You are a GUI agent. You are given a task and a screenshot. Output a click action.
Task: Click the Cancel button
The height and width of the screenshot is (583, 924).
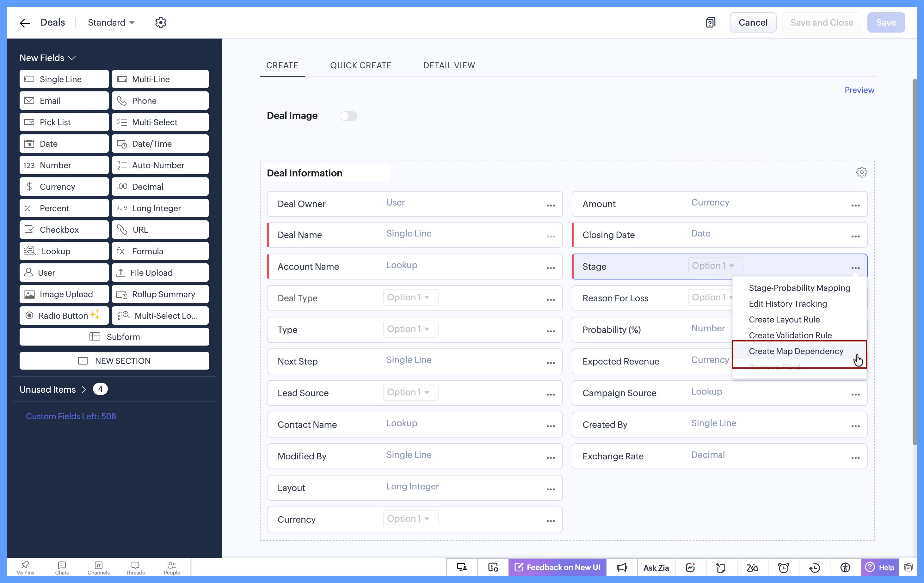click(x=753, y=23)
